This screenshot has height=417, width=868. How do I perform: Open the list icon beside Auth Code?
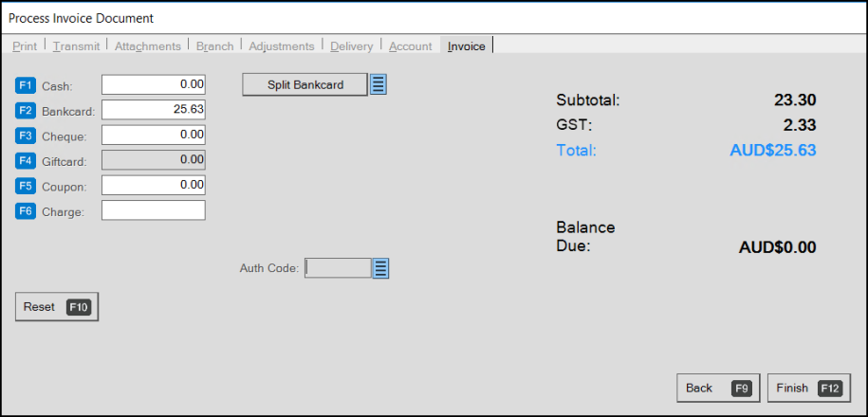click(x=380, y=268)
